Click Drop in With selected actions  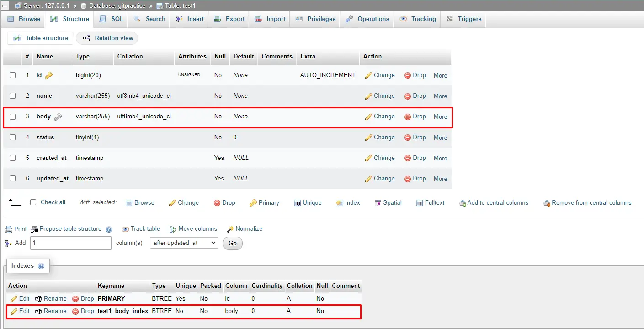point(224,202)
